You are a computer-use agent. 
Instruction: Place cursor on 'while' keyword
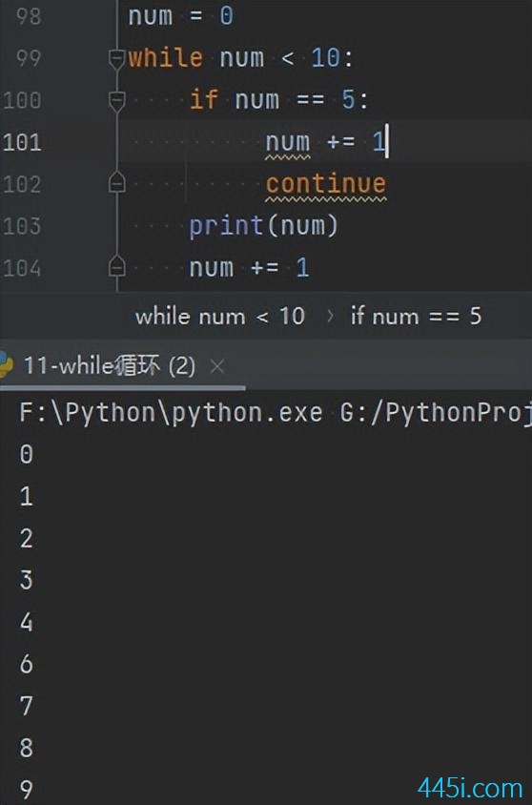click(165, 57)
